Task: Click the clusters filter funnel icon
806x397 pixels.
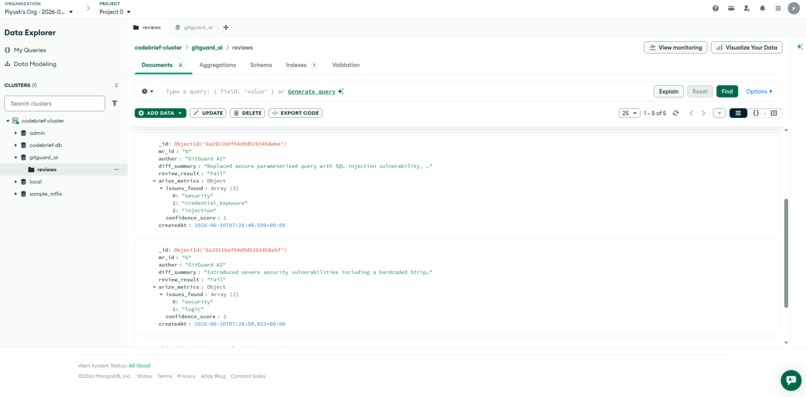Action: (115, 103)
